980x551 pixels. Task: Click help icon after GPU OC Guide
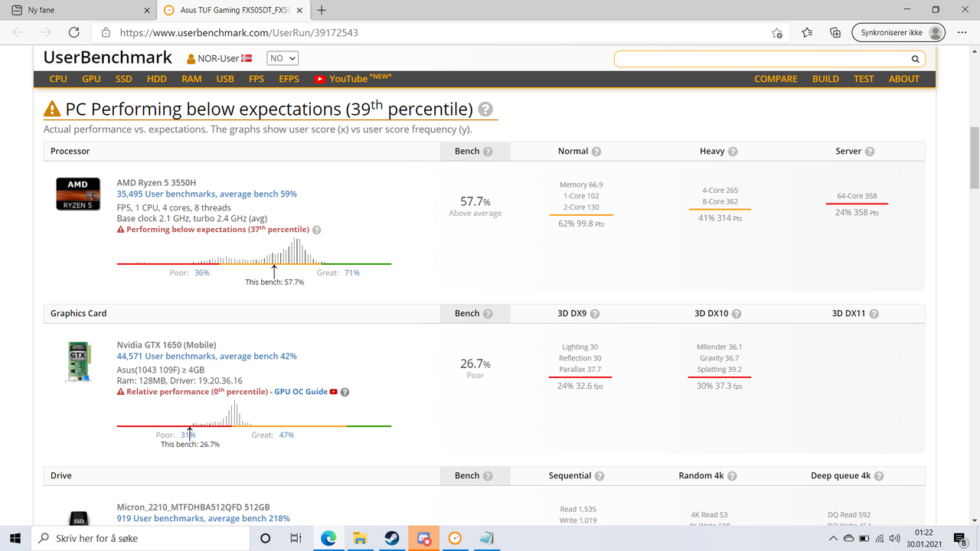(345, 392)
